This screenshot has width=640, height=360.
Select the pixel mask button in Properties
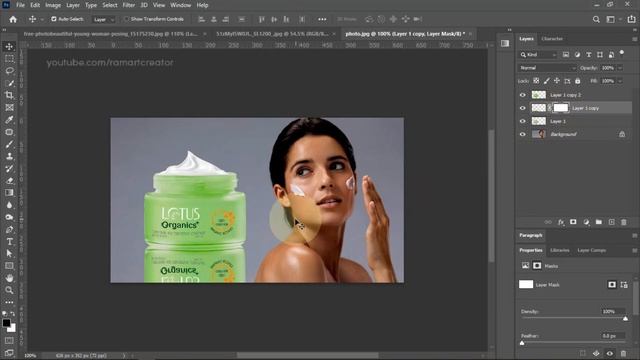tap(611, 284)
